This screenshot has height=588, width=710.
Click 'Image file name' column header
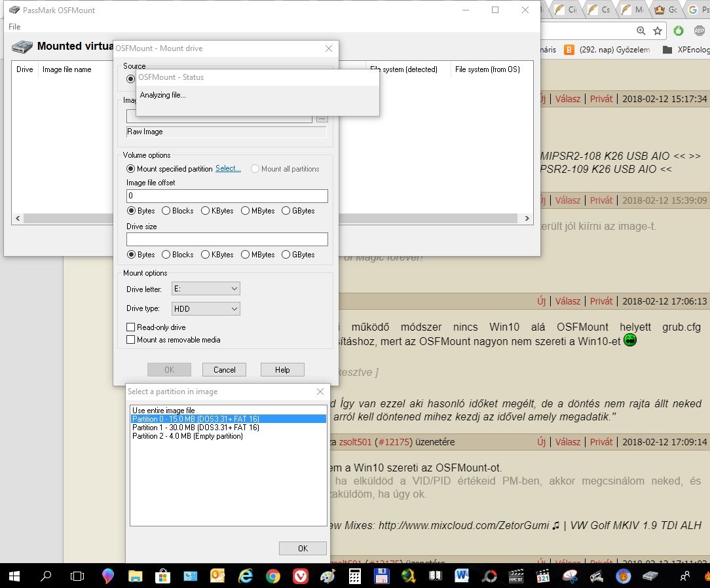pos(67,69)
